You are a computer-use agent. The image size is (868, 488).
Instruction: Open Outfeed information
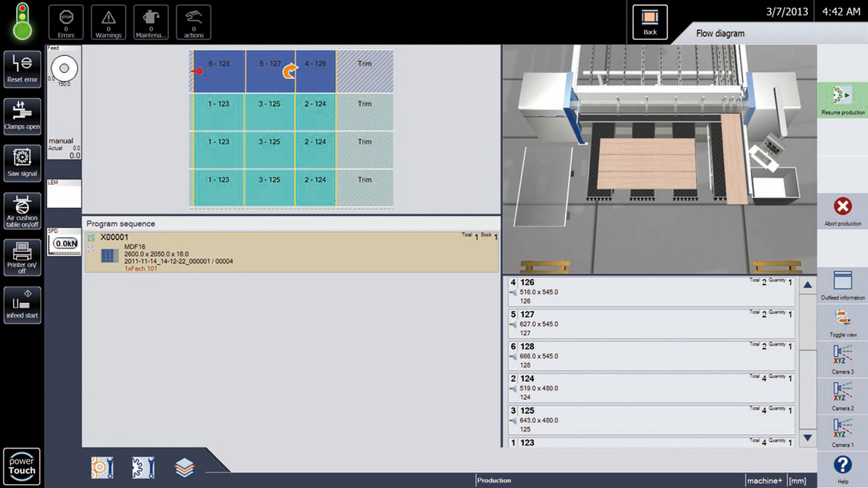tap(843, 286)
